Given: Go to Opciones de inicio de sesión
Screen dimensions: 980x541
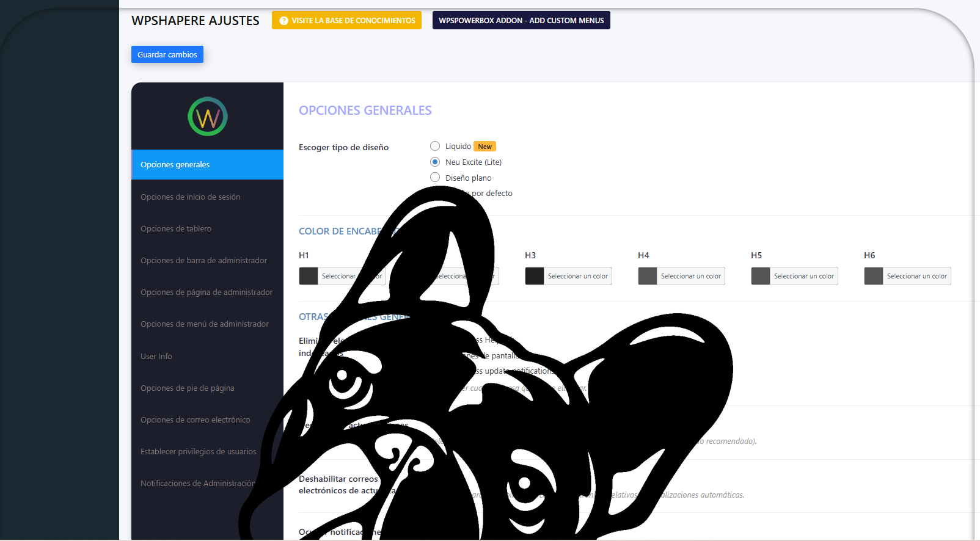Looking at the screenshot, I should [190, 197].
